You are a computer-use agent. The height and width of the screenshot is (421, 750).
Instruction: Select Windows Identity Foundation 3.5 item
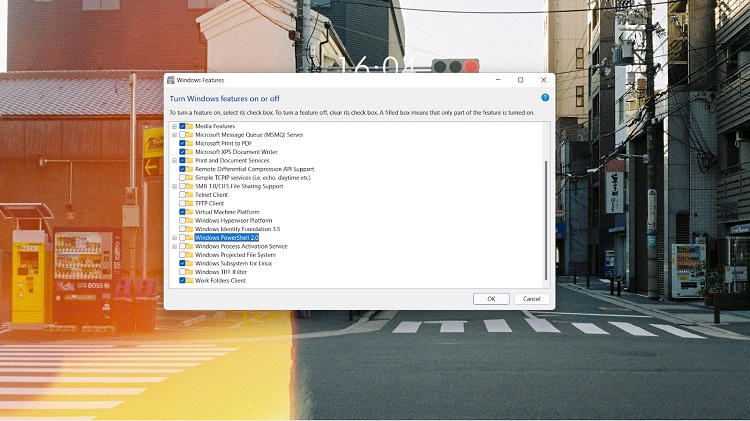click(x=237, y=229)
